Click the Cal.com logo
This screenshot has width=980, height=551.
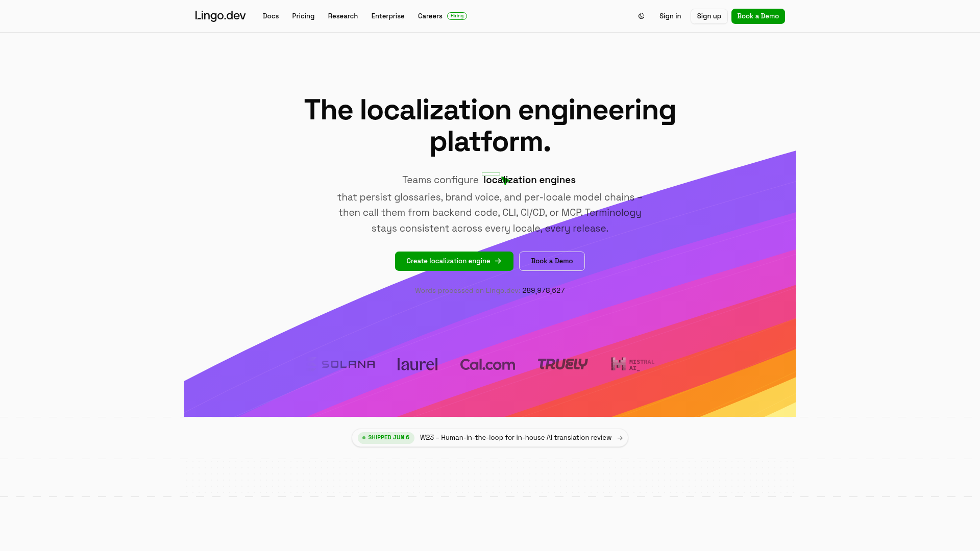click(487, 364)
